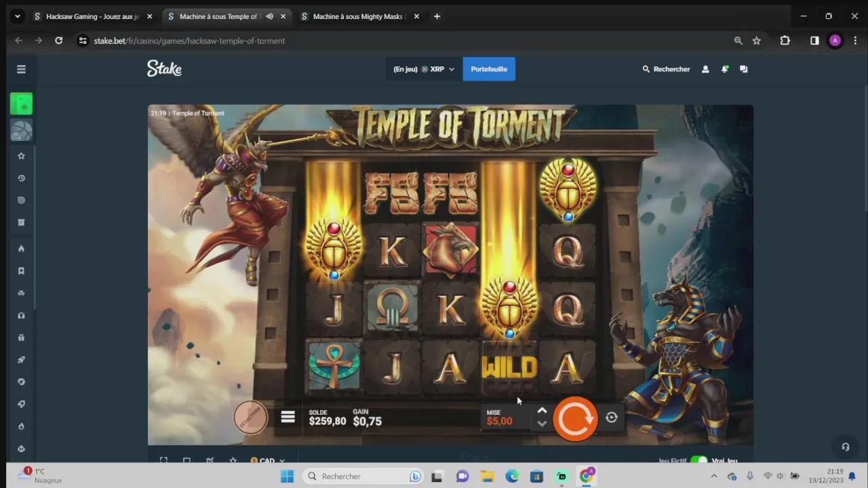Click the blue Portefeuille button
This screenshot has width=868, height=488.
pos(489,69)
